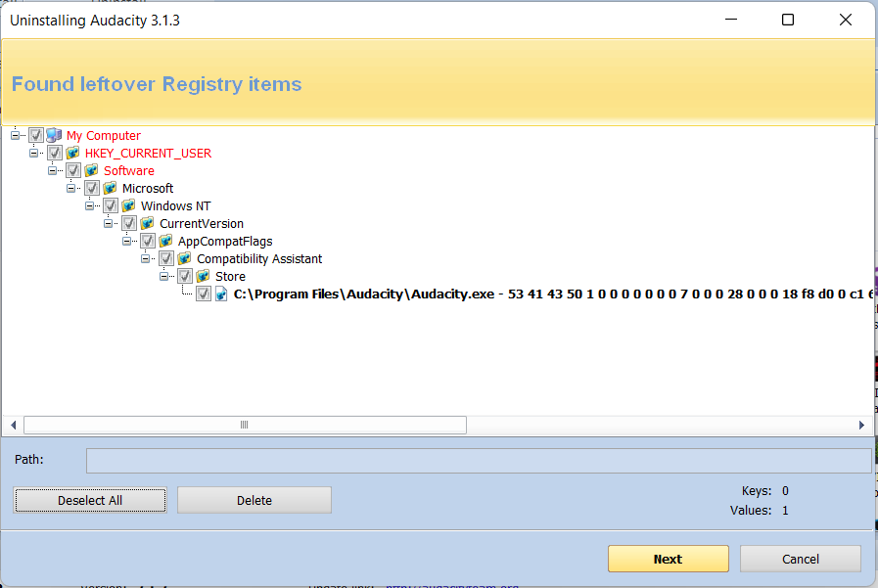Select the Microsoft tree label

[148, 188]
